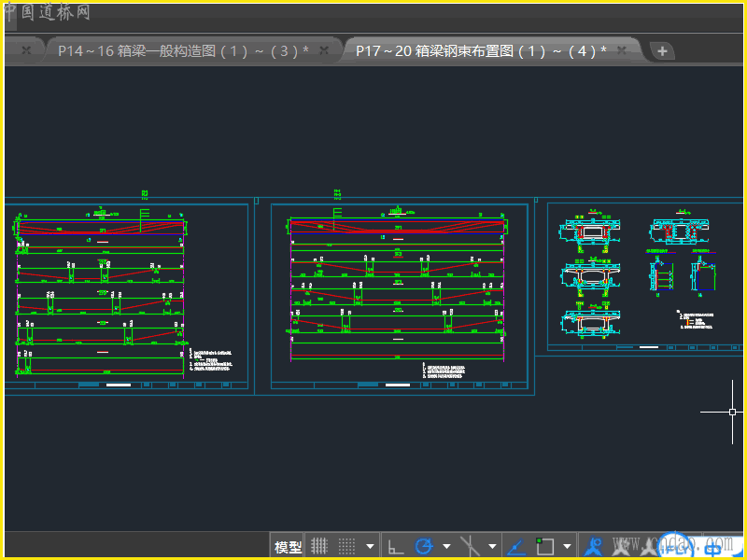Expand the isometric drafting dropdown arrow
Screen dimensions: 747x560
pyautogui.click(x=493, y=547)
